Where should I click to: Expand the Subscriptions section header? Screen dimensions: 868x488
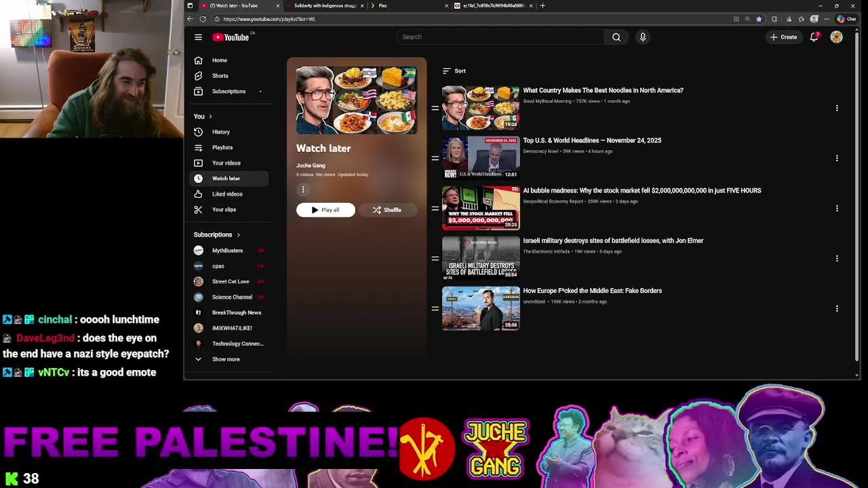click(217, 235)
